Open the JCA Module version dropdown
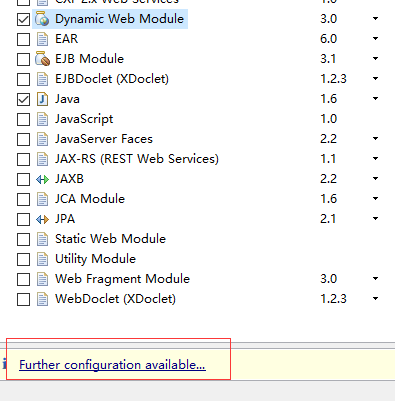Viewport: 395px width, 401px height. pos(375,199)
